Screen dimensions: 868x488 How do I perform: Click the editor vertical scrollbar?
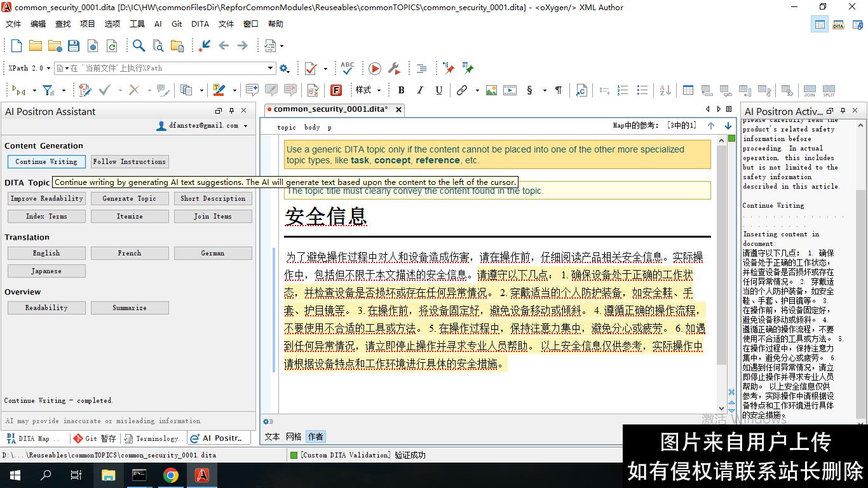721,255
